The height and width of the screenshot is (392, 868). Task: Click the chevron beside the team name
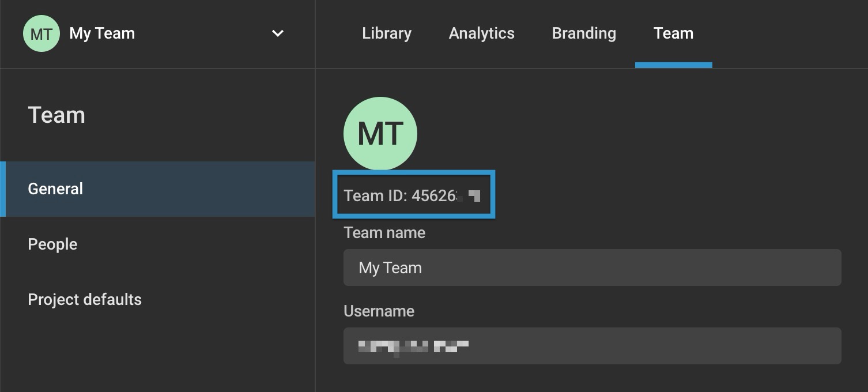click(x=277, y=33)
